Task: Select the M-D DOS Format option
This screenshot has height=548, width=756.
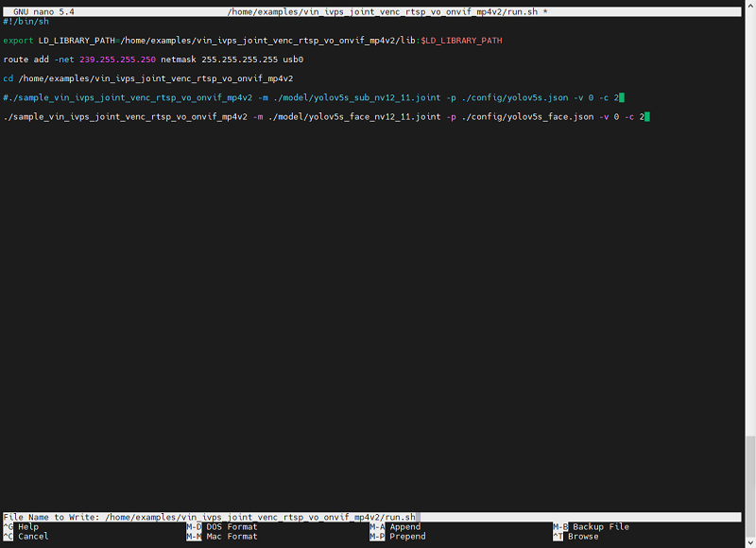Action: 222,527
